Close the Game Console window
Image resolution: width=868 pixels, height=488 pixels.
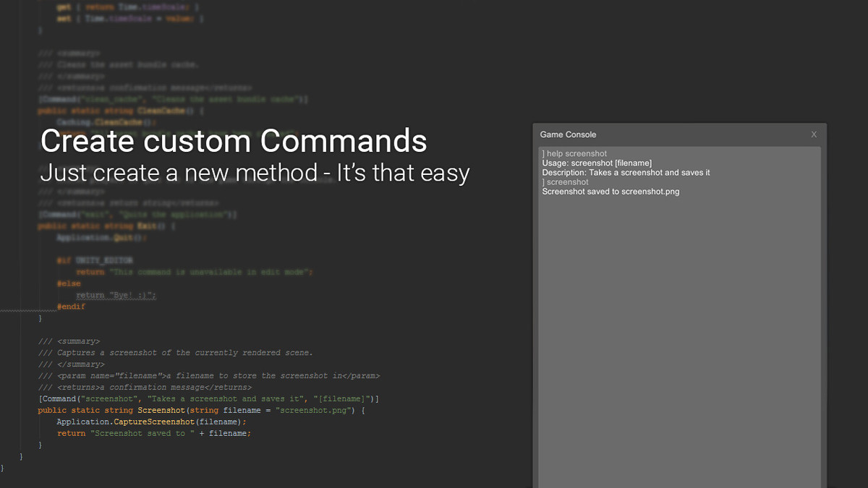814,134
